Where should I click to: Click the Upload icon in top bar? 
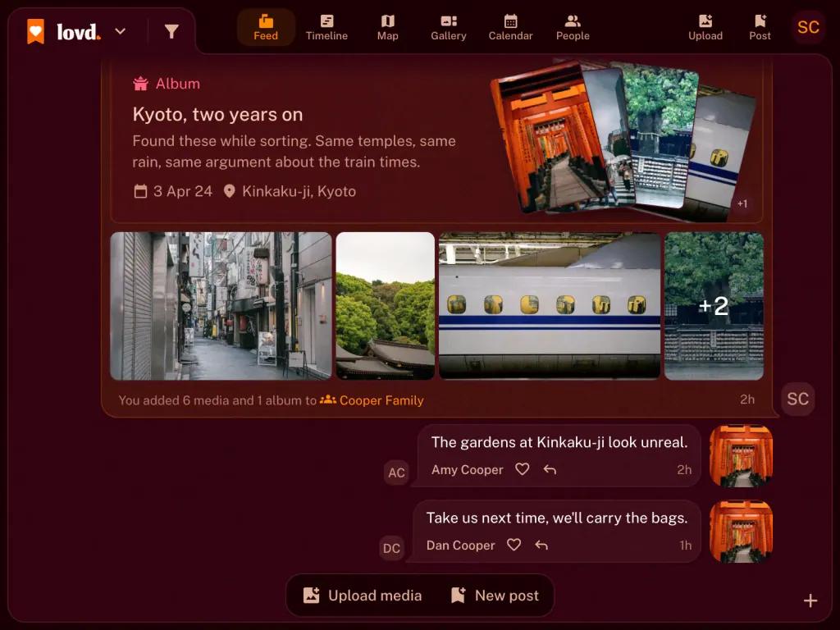[x=705, y=28]
